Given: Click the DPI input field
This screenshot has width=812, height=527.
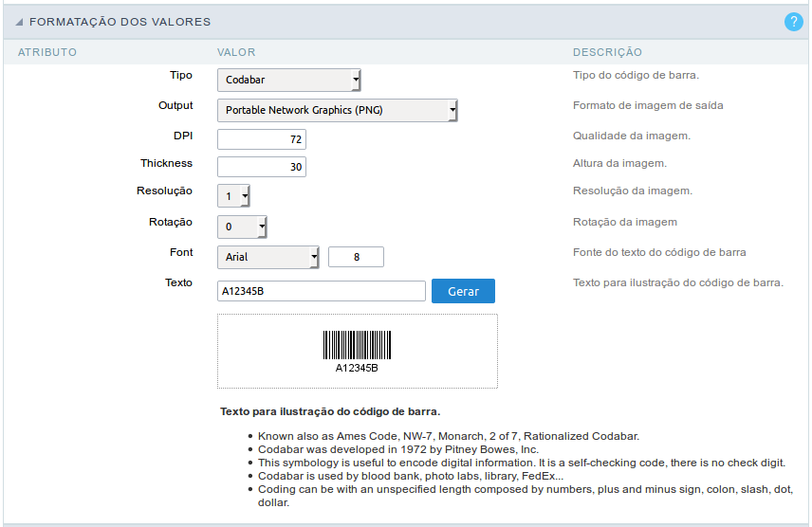Looking at the screenshot, I should 262,139.
